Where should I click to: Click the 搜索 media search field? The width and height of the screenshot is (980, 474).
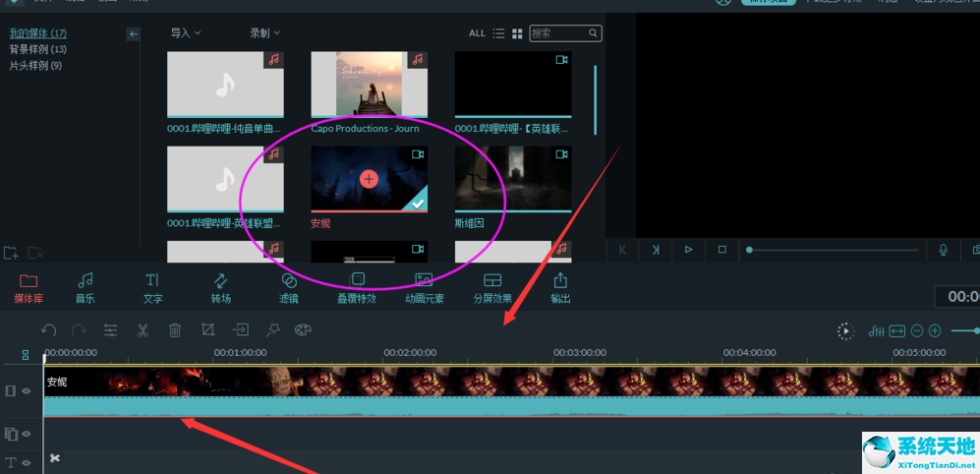(560, 33)
